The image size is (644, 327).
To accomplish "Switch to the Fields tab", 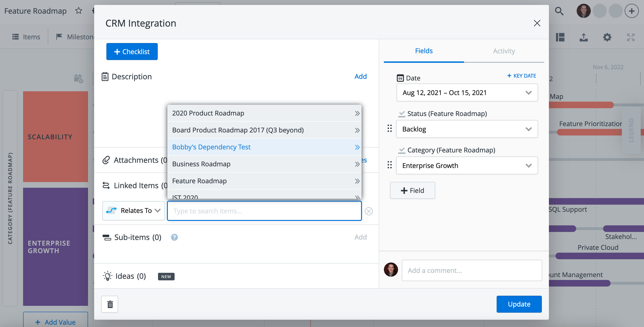I will [x=424, y=51].
